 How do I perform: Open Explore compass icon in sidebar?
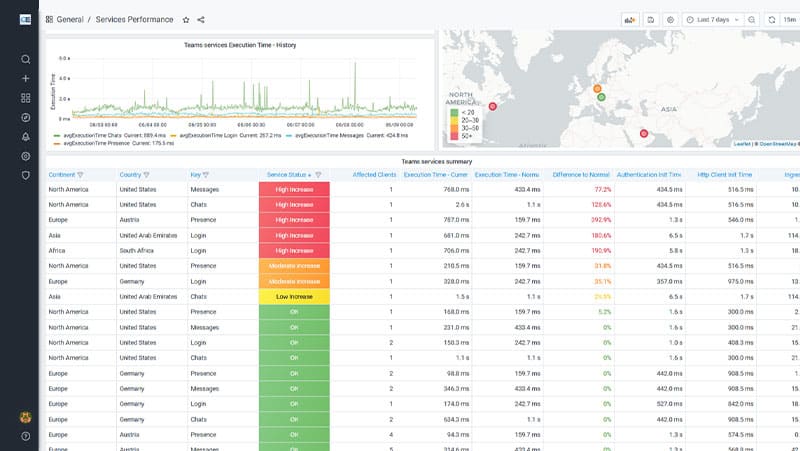click(26, 117)
